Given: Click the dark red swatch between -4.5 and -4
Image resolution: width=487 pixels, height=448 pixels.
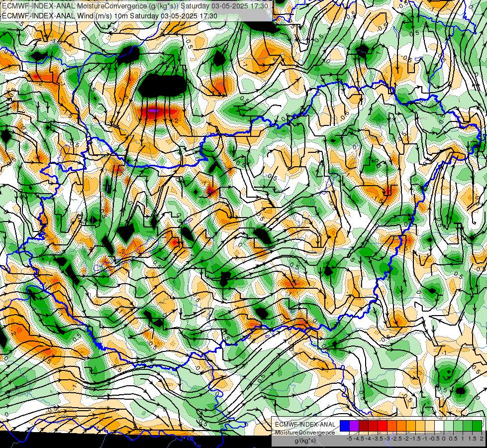Looking at the screenshot, I should point(364,426).
